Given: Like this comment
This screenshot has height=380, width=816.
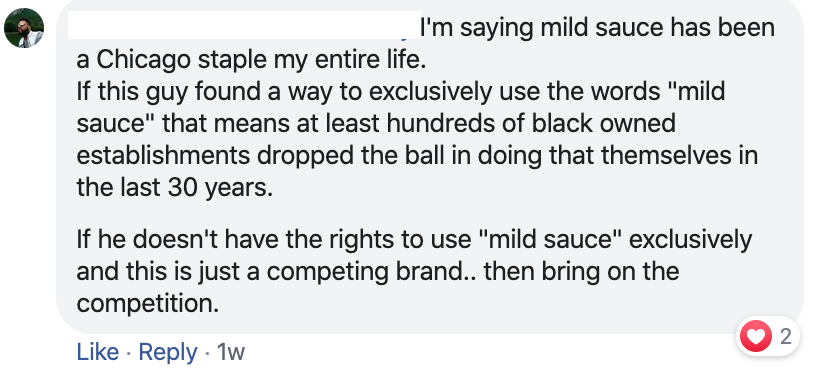Looking at the screenshot, I should pos(97,352).
